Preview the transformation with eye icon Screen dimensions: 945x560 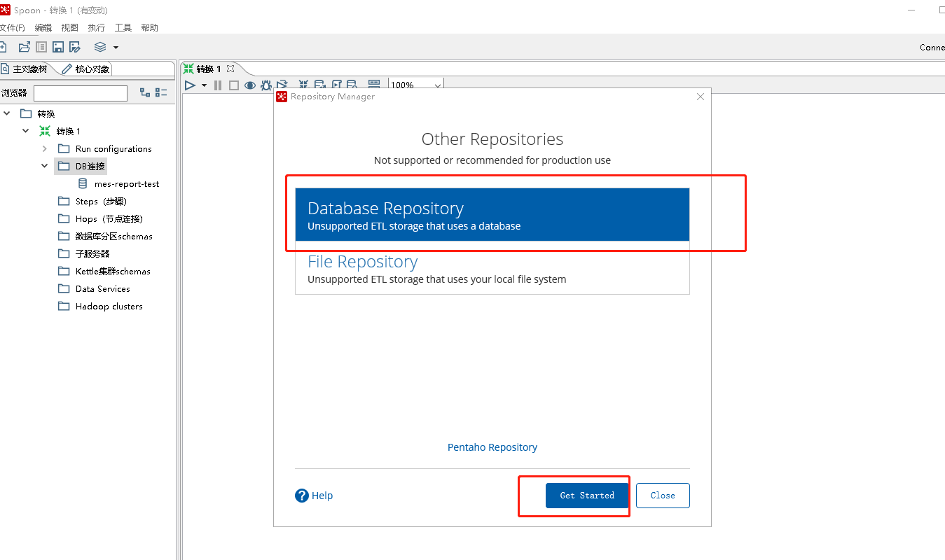(x=250, y=85)
